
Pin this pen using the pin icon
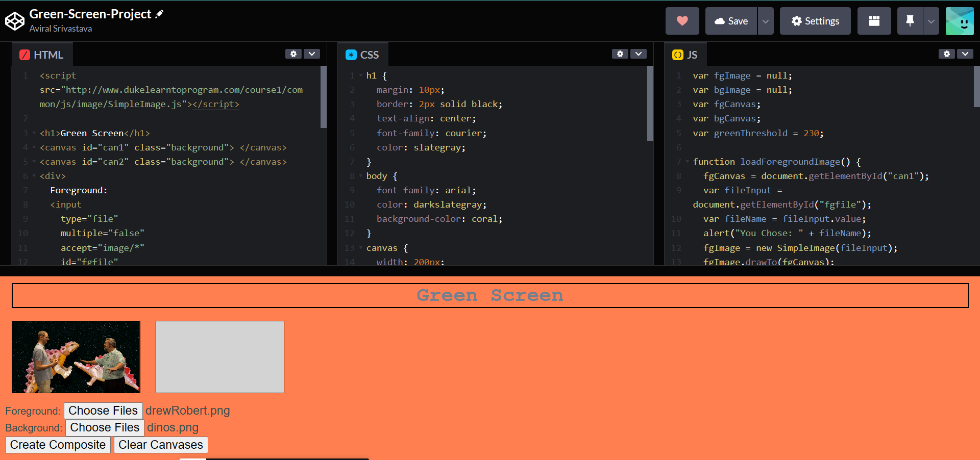pyautogui.click(x=910, y=21)
